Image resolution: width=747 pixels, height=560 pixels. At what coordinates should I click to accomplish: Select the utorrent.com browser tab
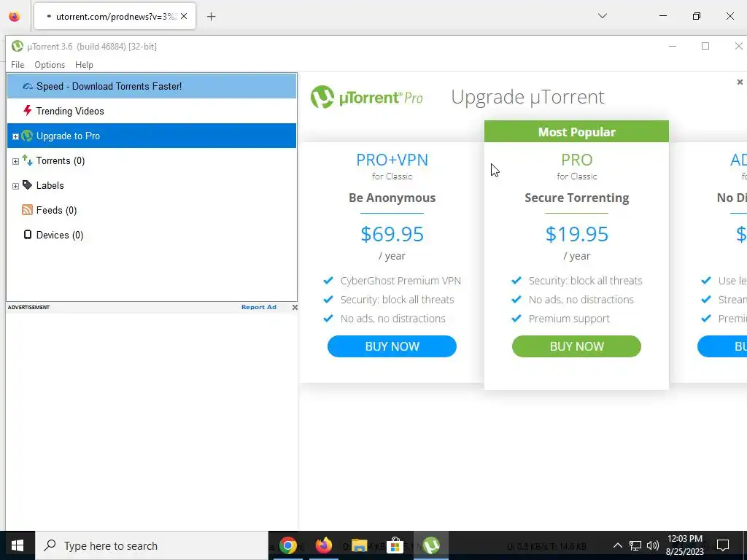click(x=115, y=16)
